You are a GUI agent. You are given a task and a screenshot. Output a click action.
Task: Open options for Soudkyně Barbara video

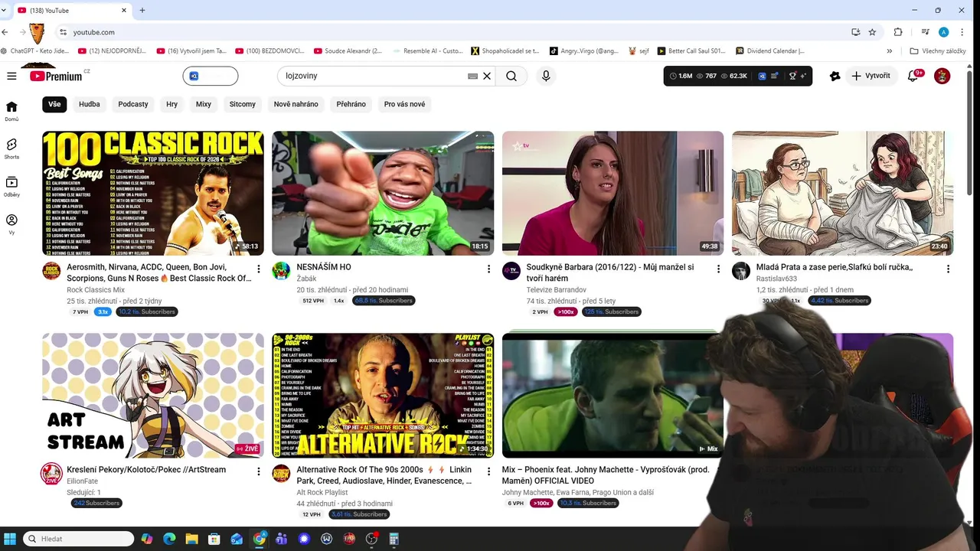(x=718, y=269)
